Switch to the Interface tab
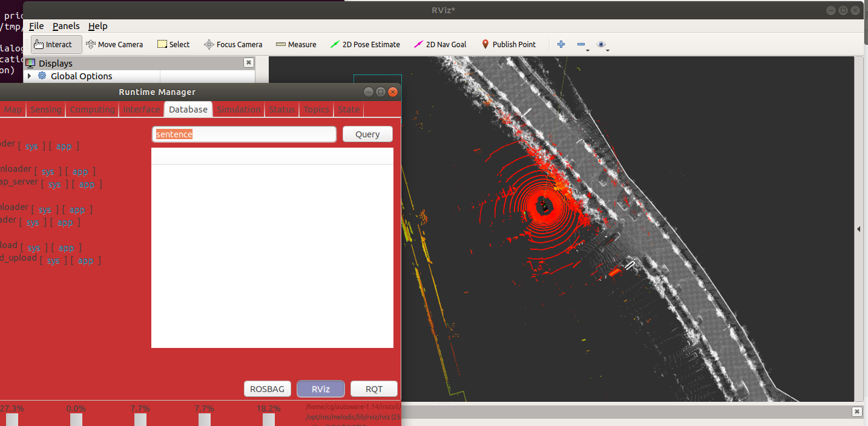The image size is (868, 426). (x=141, y=110)
